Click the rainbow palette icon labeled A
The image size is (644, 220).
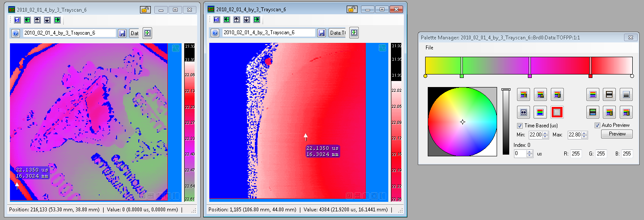point(540,94)
